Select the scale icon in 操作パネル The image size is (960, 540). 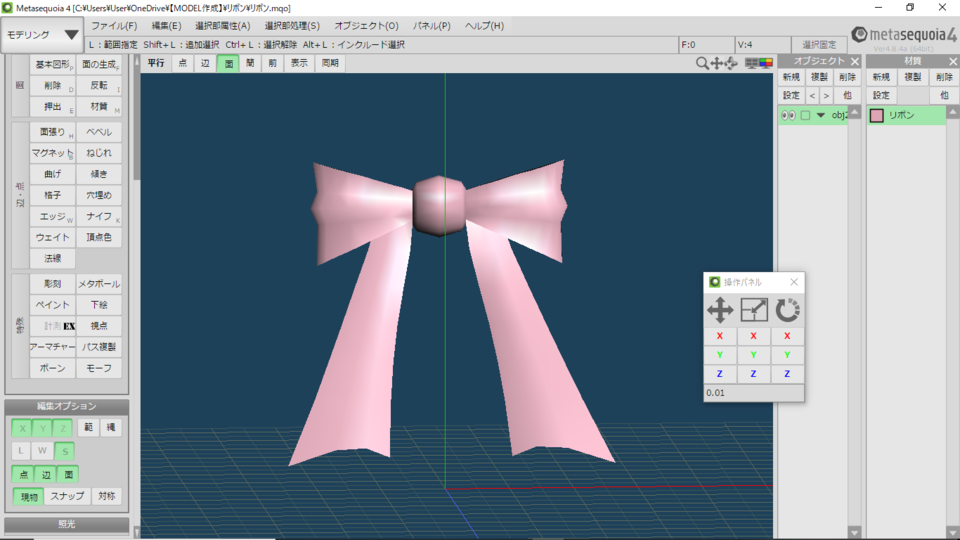(x=754, y=310)
